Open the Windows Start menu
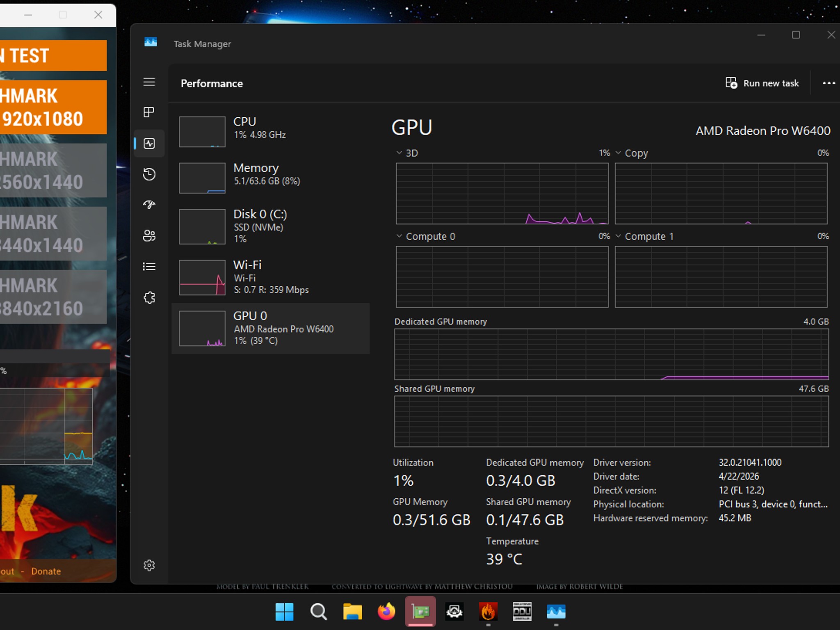 284,612
